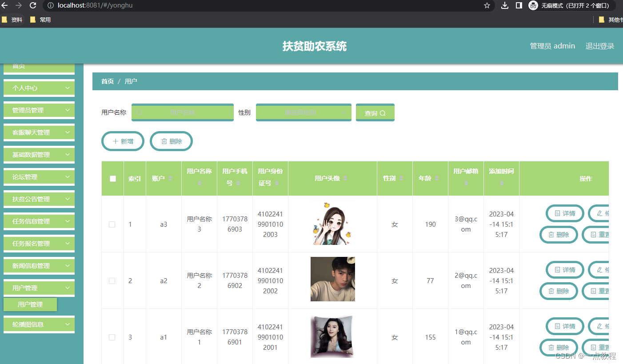Click the 新增 add button

123,141
